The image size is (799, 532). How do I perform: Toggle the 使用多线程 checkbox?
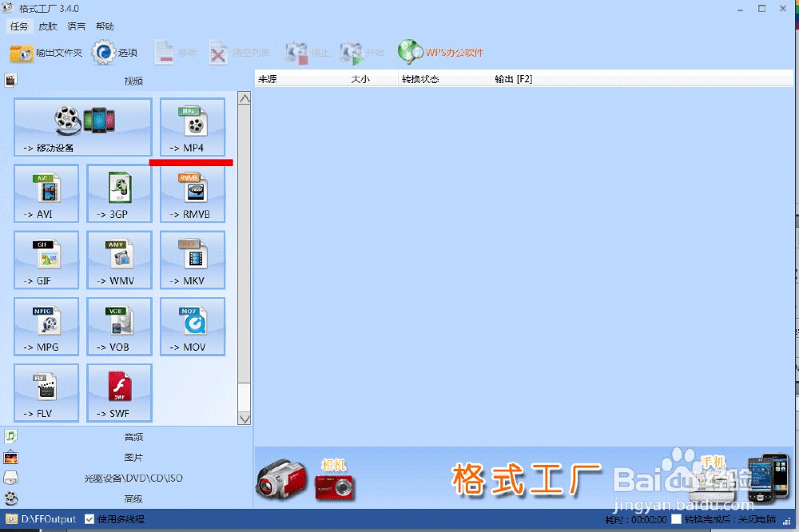[89, 519]
